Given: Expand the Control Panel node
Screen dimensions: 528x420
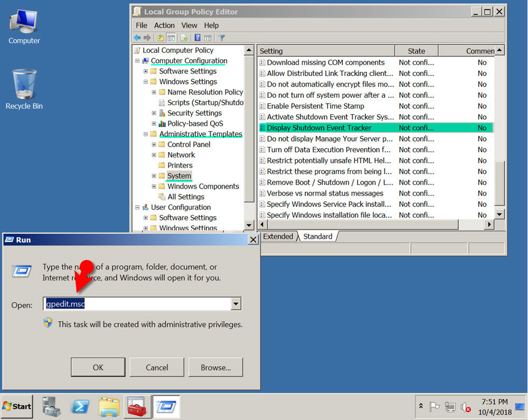Looking at the screenshot, I should point(154,145).
